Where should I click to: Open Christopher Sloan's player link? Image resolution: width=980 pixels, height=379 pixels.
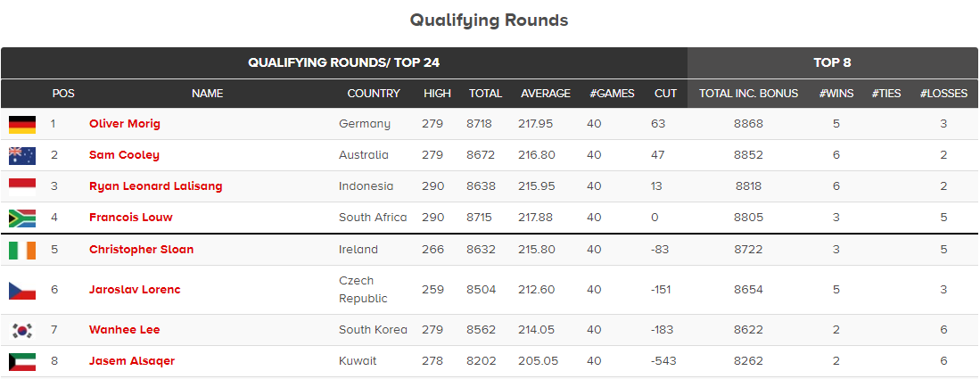[x=141, y=250]
